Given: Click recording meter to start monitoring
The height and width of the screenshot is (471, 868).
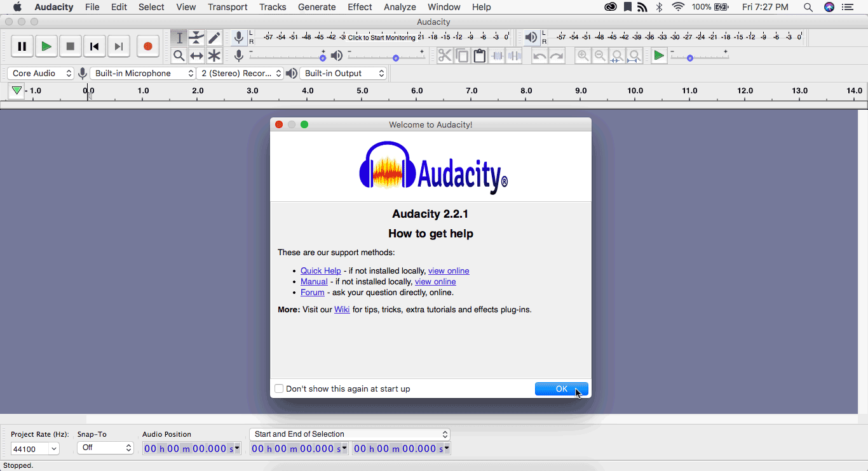Looking at the screenshot, I should click(381, 37).
